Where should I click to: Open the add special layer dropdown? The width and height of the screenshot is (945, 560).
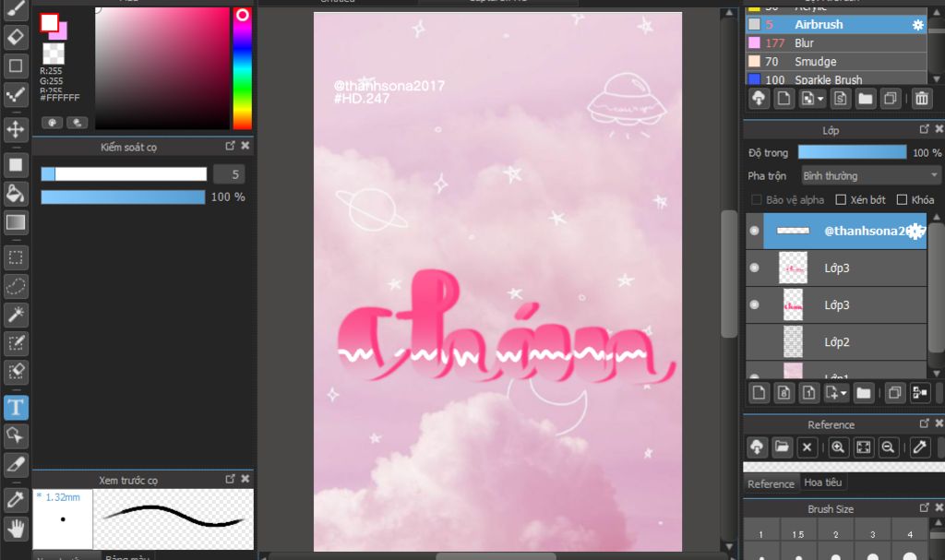(843, 394)
